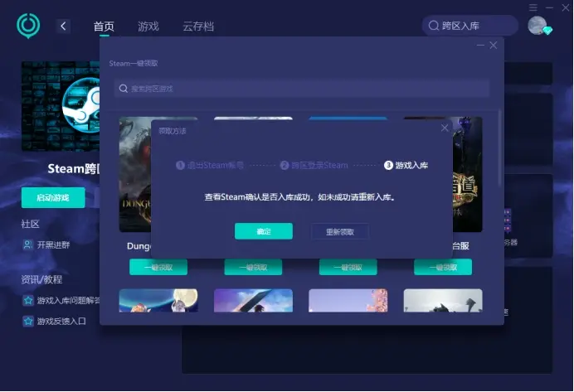Click the 重新领取 button
Screen dimensions: 574x392
pos(339,232)
